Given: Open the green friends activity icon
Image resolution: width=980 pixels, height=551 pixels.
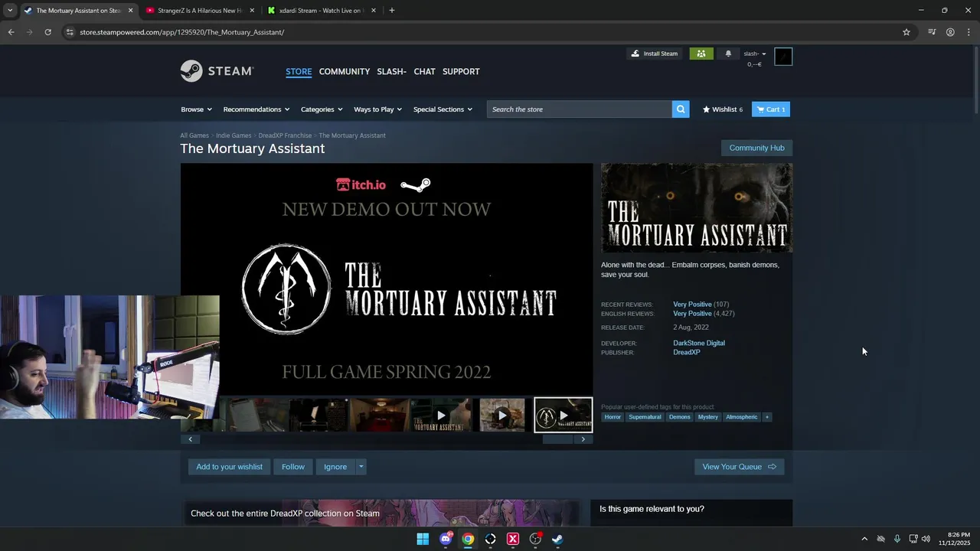Looking at the screenshot, I should click(x=701, y=54).
